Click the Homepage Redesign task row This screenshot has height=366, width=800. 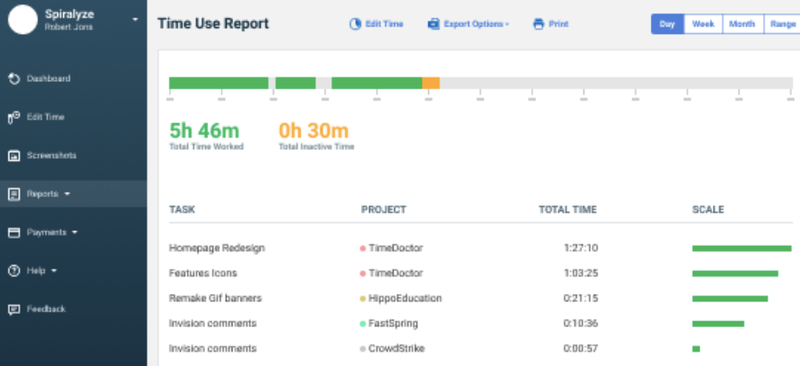tap(481, 248)
